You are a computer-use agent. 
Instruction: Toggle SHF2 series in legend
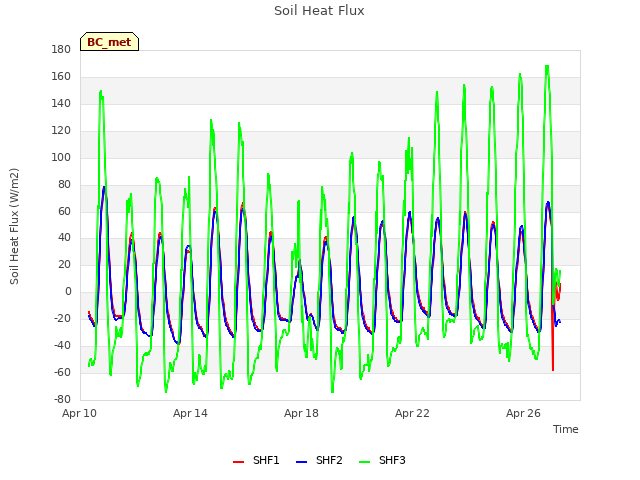319,460
